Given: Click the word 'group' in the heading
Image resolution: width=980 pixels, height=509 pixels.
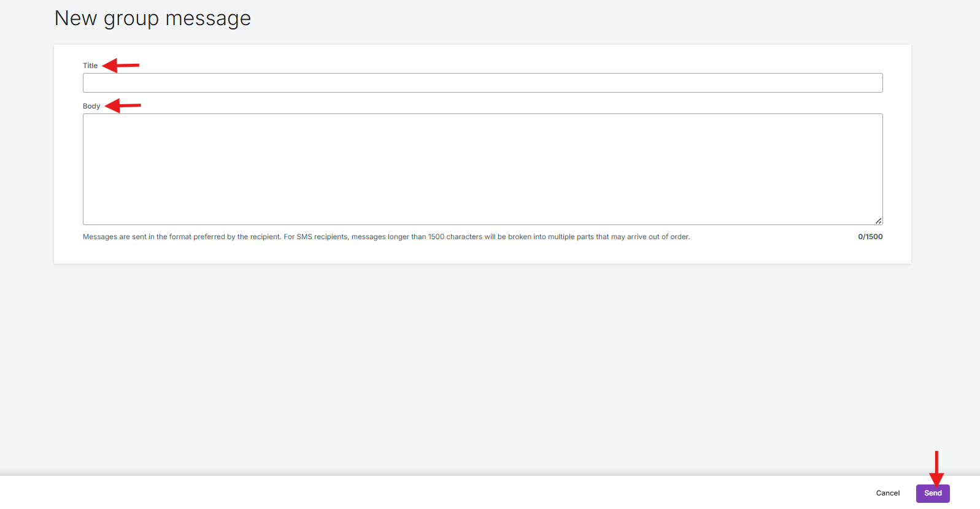Looking at the screenshot, I should (131, 19).
